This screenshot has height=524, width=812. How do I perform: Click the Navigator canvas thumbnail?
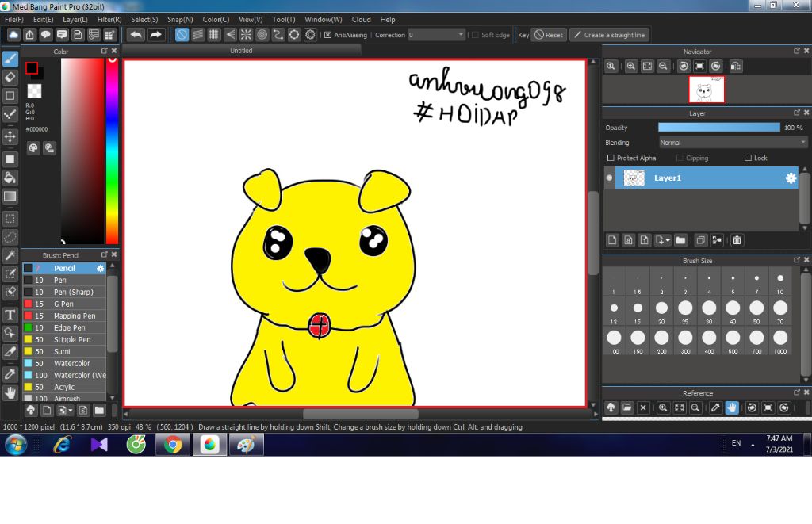point(707,90)
